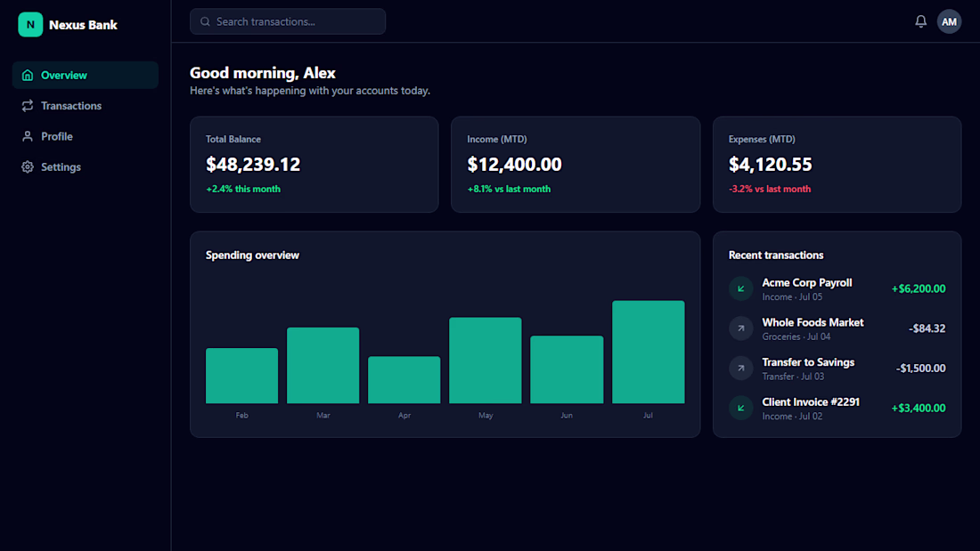Open the Settings page

[85, 166]
